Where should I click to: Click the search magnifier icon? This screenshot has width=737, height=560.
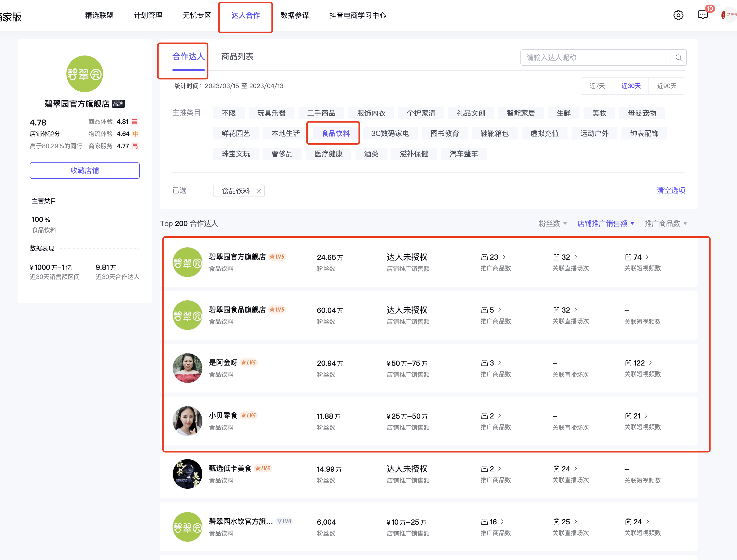click(x=678, y=58)
